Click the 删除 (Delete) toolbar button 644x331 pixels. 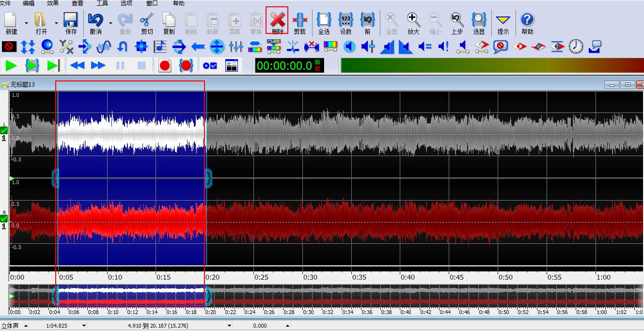pyautogui.click(x=277, y=22)
